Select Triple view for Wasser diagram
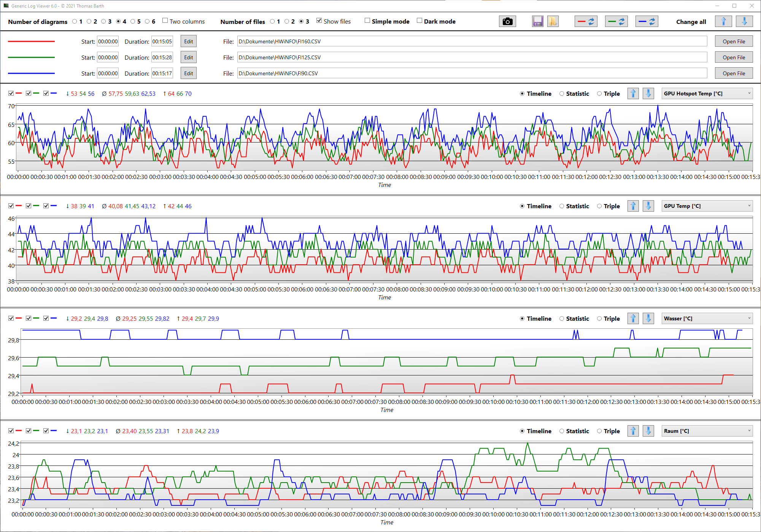761x532 pixels. (x=599, y=318)
